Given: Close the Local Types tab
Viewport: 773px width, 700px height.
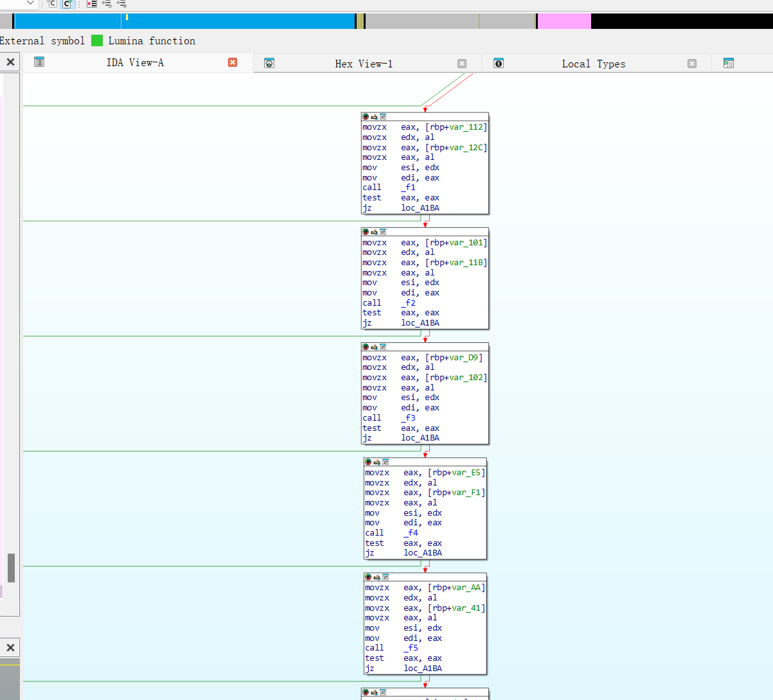Looking at the screenshot, I should click(x=691, y=64).
